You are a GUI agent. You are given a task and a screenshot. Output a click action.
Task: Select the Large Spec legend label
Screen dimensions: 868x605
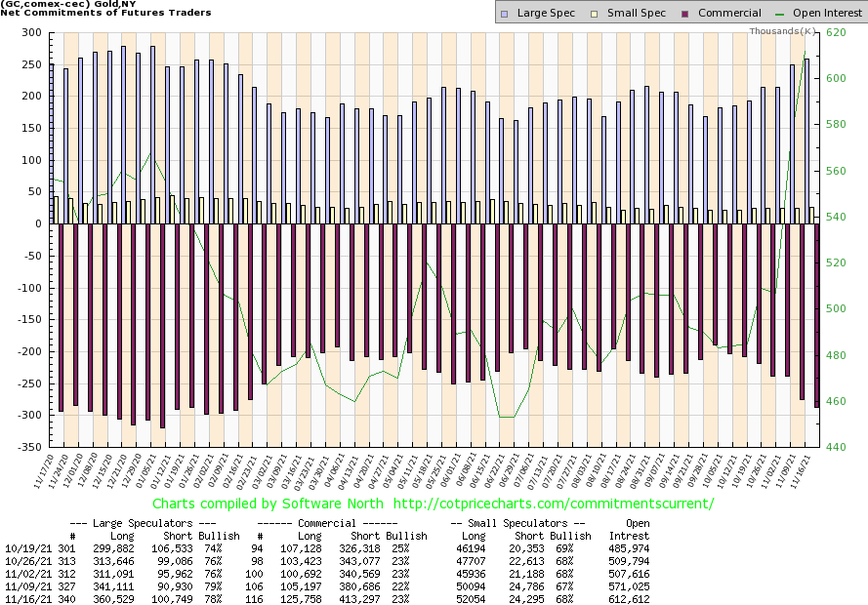(x=546, y=14)
